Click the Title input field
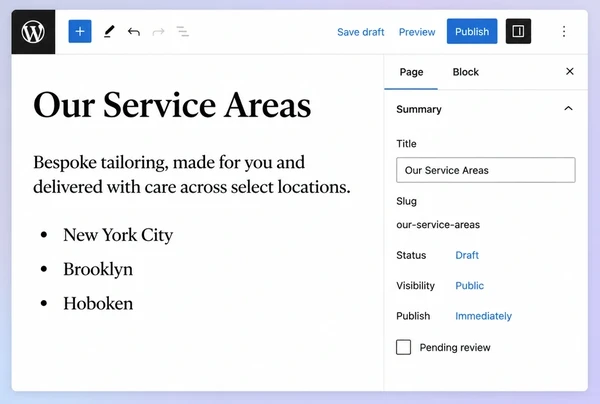 486,170
